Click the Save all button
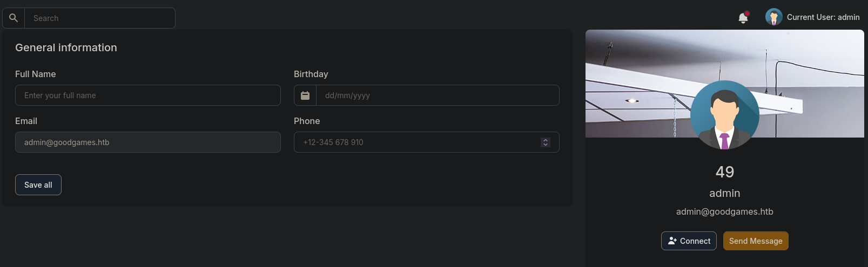 (38, 185)
